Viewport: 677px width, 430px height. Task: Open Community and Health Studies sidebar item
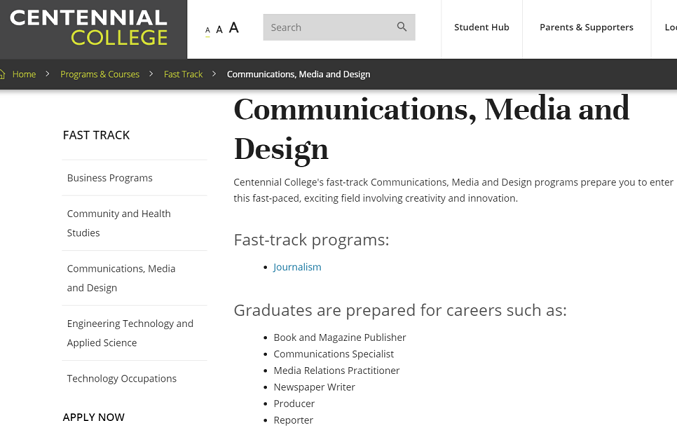point(119,223)
